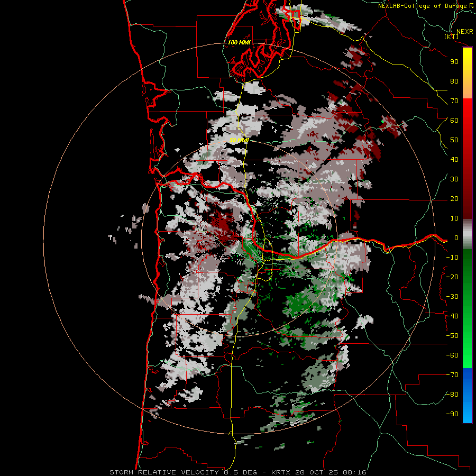
Task: Click the 10 value on the velocity scale
Action: [x=454, y=218]
